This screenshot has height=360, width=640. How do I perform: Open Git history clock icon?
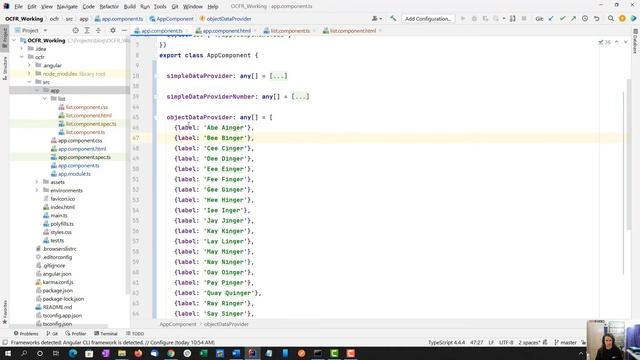(585, 18)
